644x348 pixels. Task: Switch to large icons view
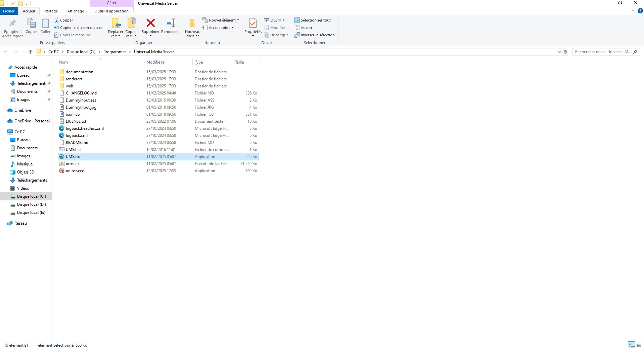(x=639, y=345)
